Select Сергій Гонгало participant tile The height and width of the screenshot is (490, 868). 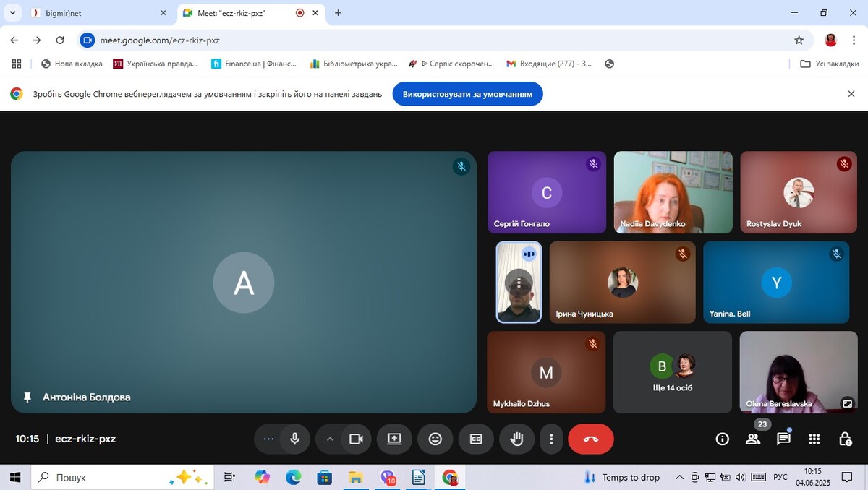pyautogui.click(x=547, y=192)
